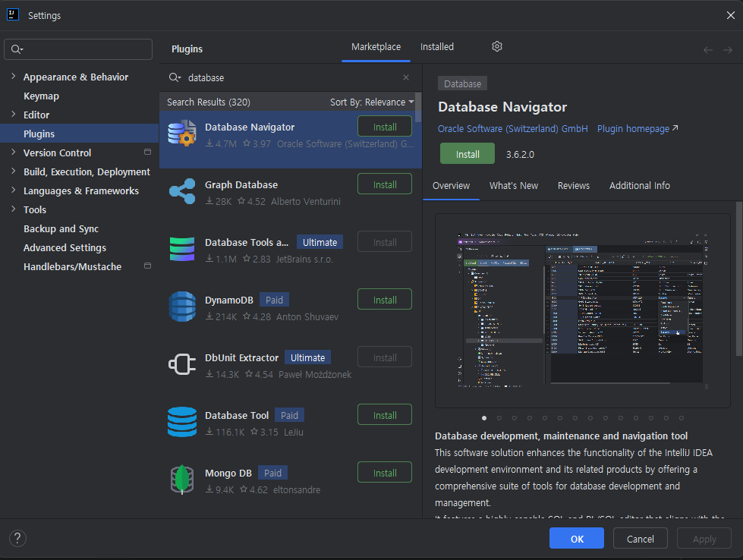Click the Version Control project-level icon
The image size is (743, 560).
[147, 152]
